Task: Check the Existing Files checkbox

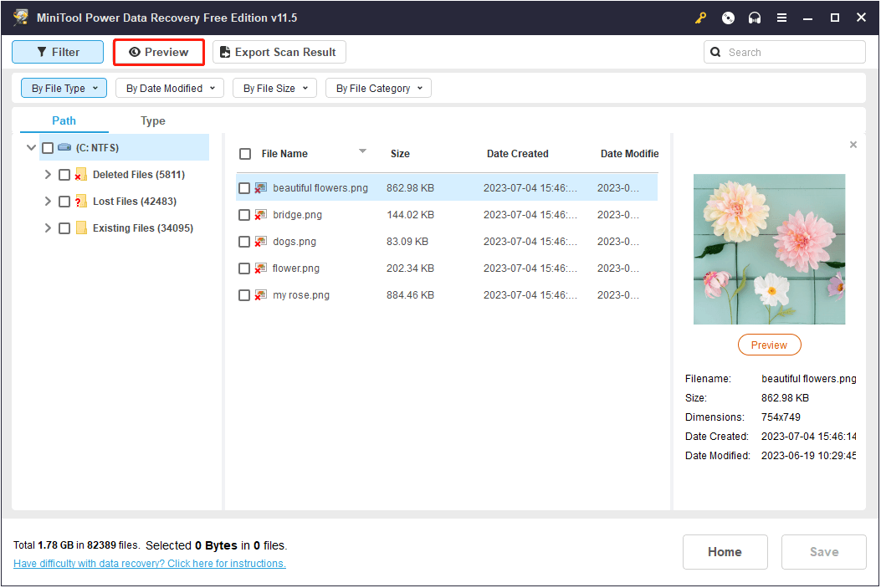Action: coord(64,228)
